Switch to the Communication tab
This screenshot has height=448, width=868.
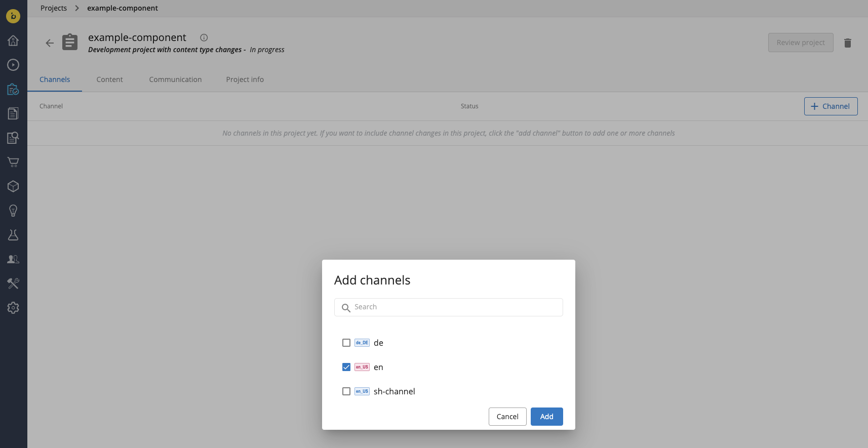tap(175, 79)
